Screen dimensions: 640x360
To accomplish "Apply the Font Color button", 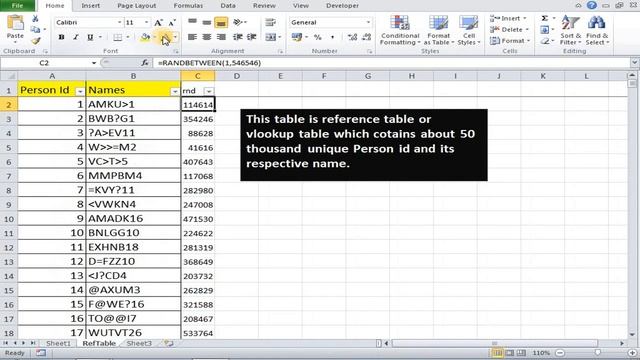I will tap(165, 38).
